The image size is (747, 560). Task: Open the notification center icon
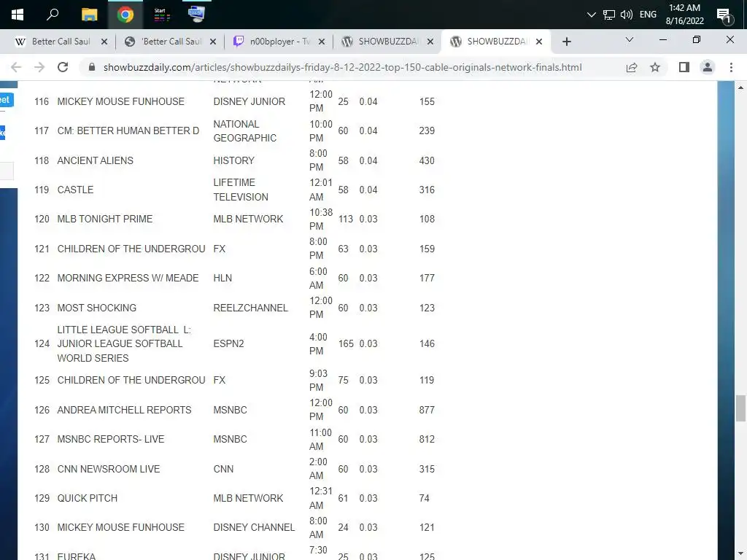coord(724,15)
